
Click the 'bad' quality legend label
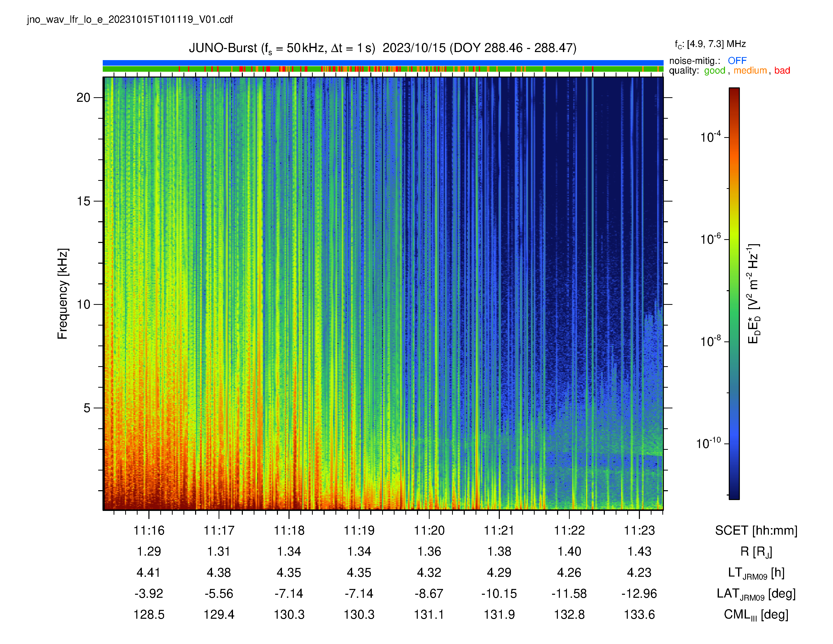pyautogui.click(x=782, y=70)
